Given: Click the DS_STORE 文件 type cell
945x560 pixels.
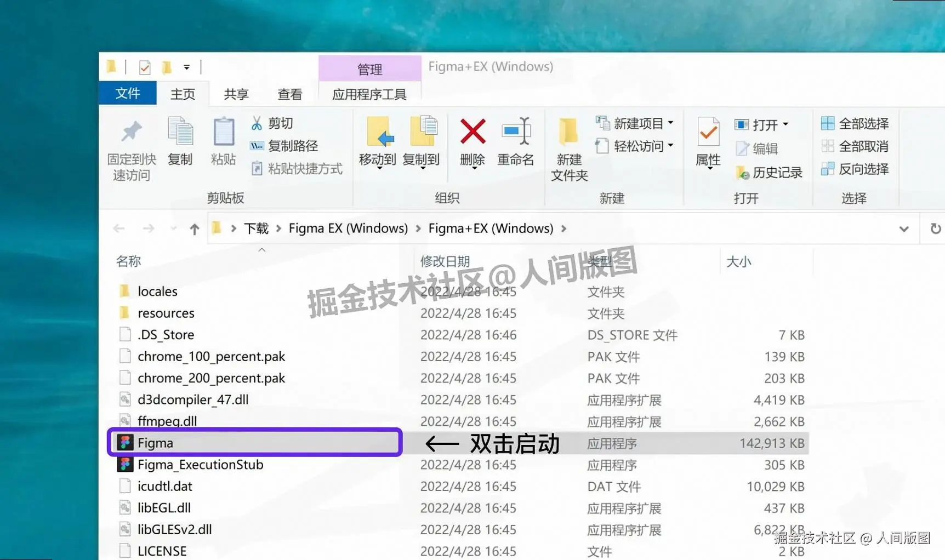Looking at the screenshot, I should [x=633, y=335].
